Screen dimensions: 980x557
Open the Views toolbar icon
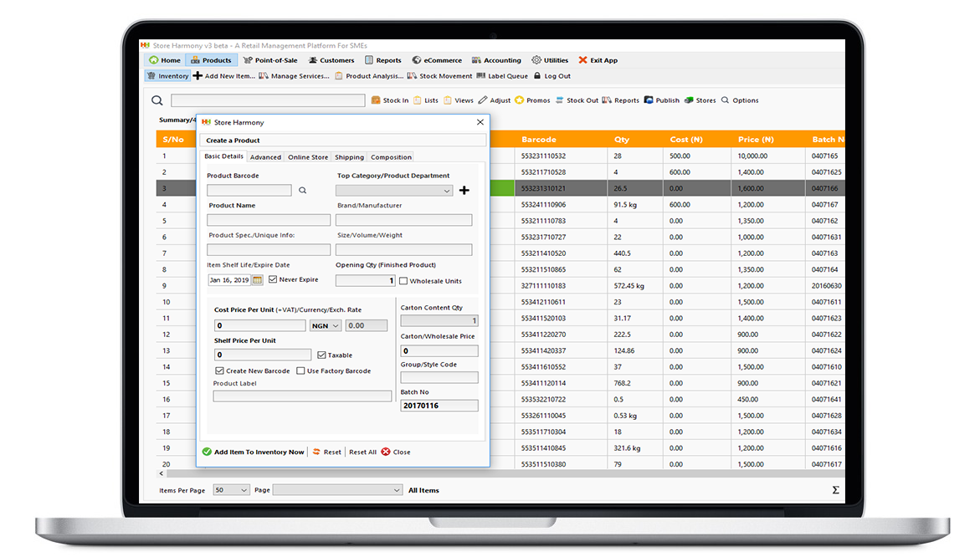[x=448, y=100]
